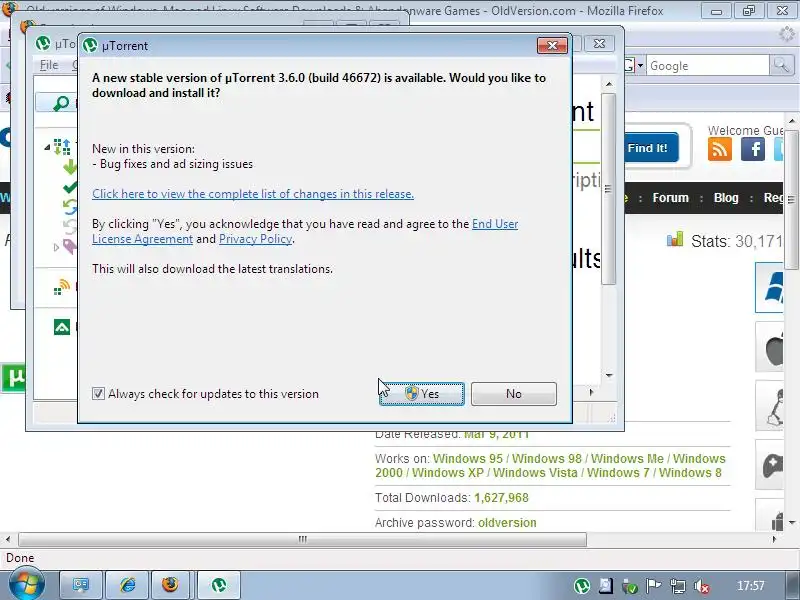The image size is (800, 600).
Task: Open the End User License Agreement link
Action: tap(305, 232)
